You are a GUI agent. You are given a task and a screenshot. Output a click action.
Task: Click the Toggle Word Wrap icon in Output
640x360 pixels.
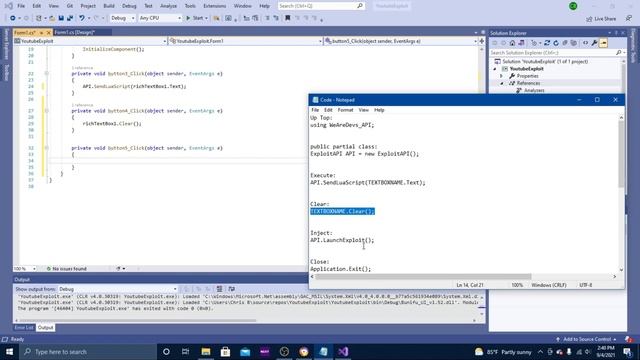231,289
